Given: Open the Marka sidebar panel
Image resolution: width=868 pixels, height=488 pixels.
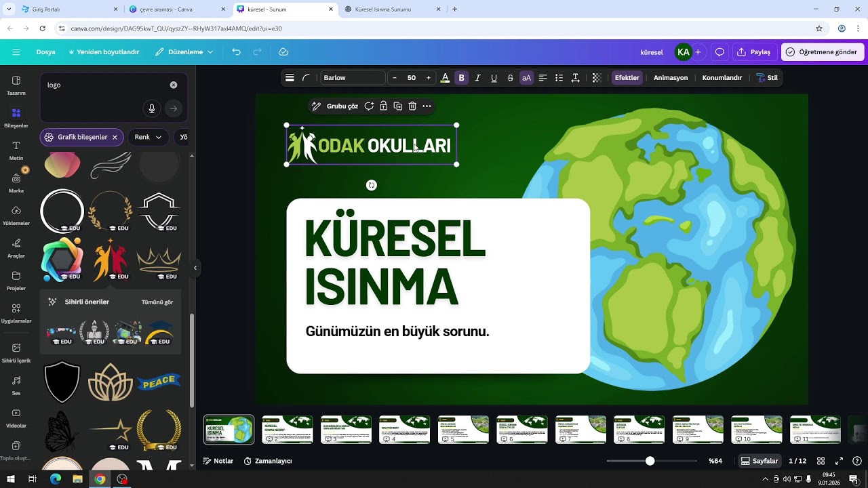Looking at the screenshot, I should [x=16, y=182].
